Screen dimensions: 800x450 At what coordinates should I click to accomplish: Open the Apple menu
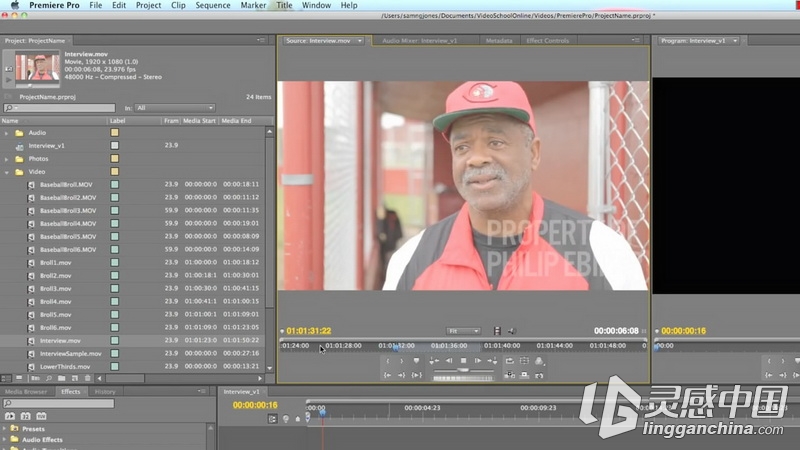click(x=15, y=5)
